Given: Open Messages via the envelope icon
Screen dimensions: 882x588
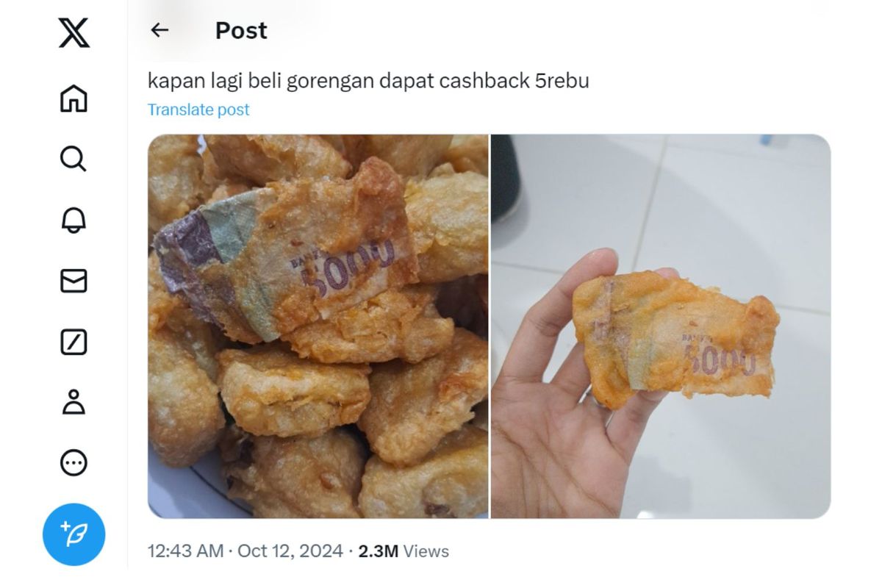Looking at the screenshot, I should click(73, 281).
